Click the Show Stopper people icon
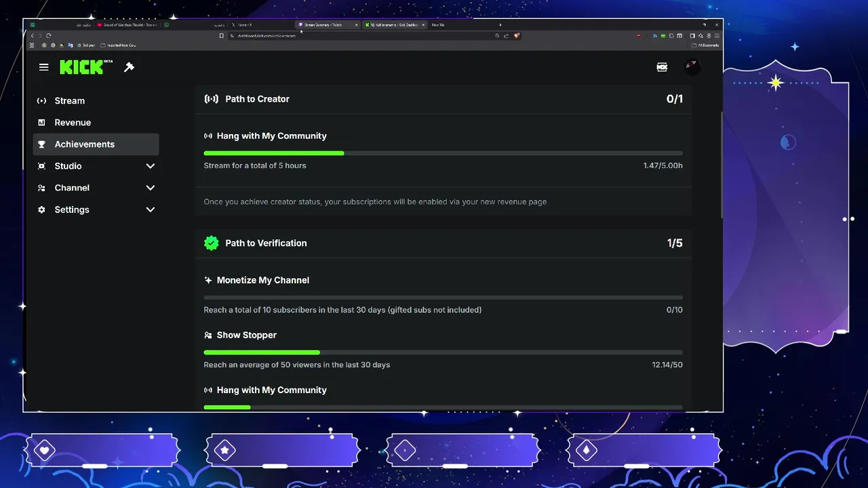The height and width of the screenshot is (488, 868). 208,335
